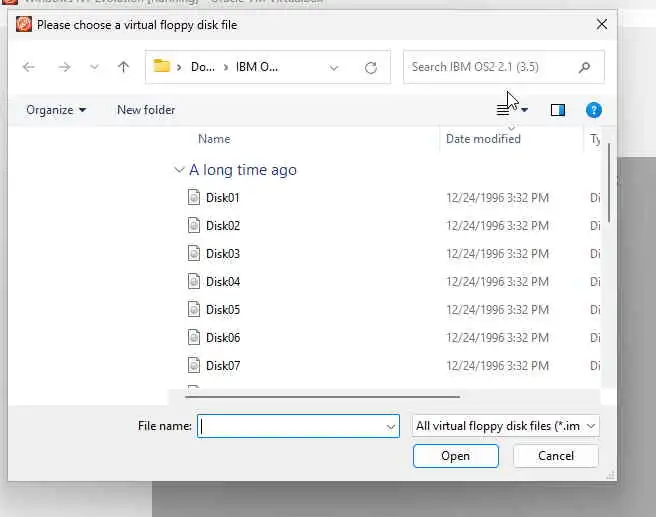
Task: Go up one folder level
Action: [123, 67]
